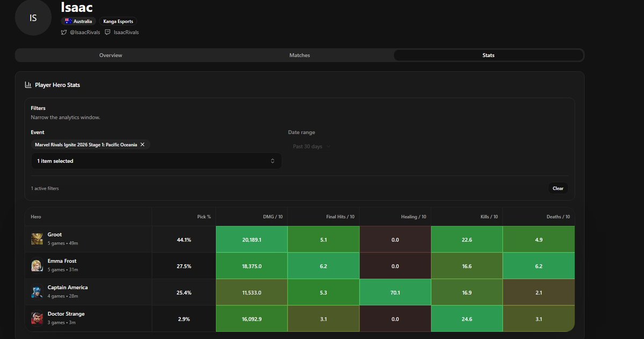Open the Kanga Esports team badge
The width and height of the screenshot is (644, 339).
118,21
